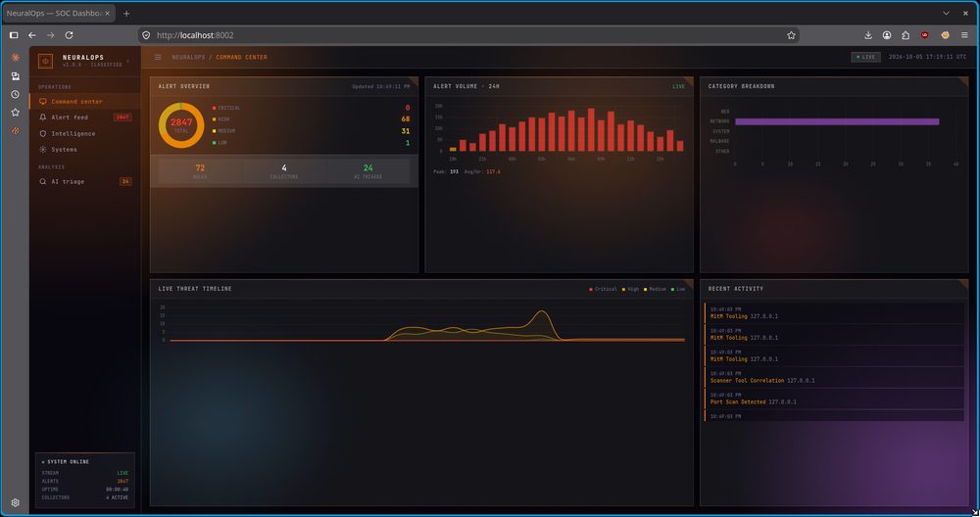Click the 24 AI triaged stat tile

pyautogui.click(x=368, y=171)
